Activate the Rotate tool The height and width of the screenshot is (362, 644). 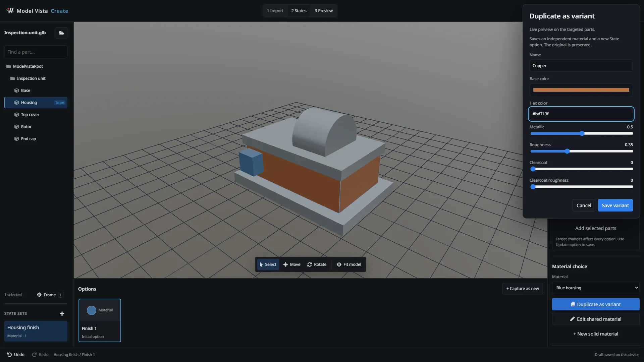pos(317,264)
